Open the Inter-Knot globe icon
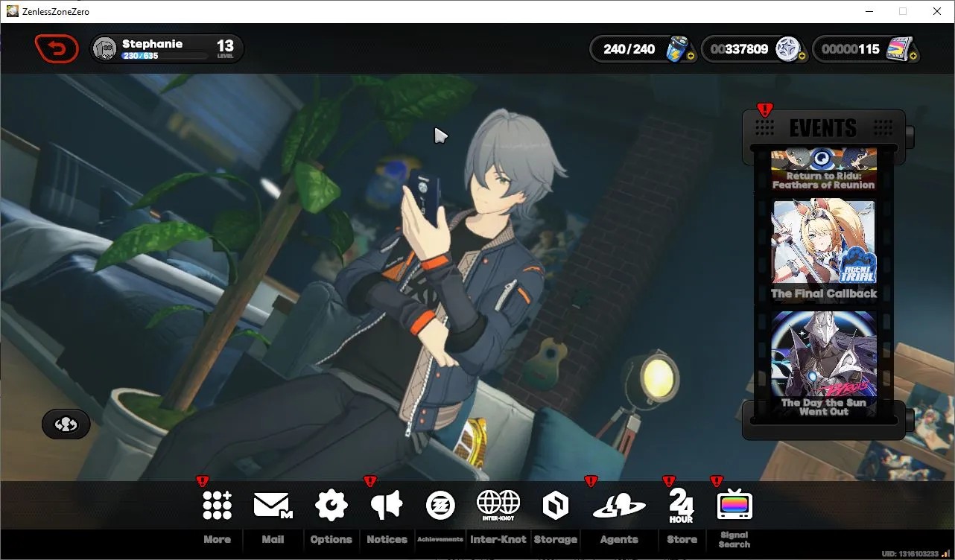 click(498, 505)
